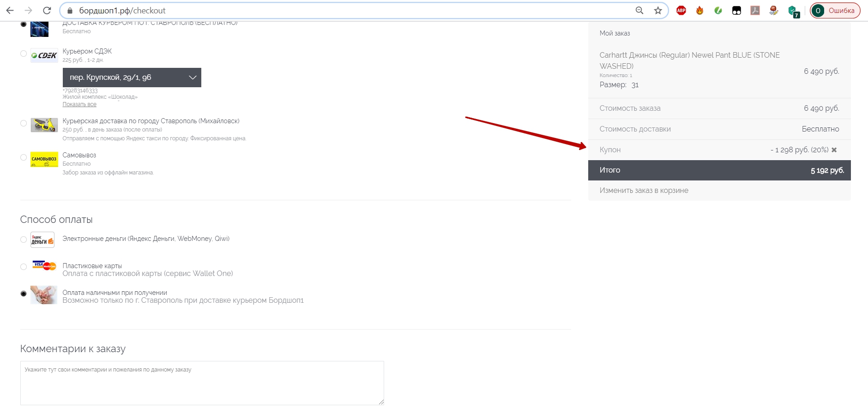Select Электронные деньги payment option
This screenshot has width=868, height=414.
[x=24, y=240]
